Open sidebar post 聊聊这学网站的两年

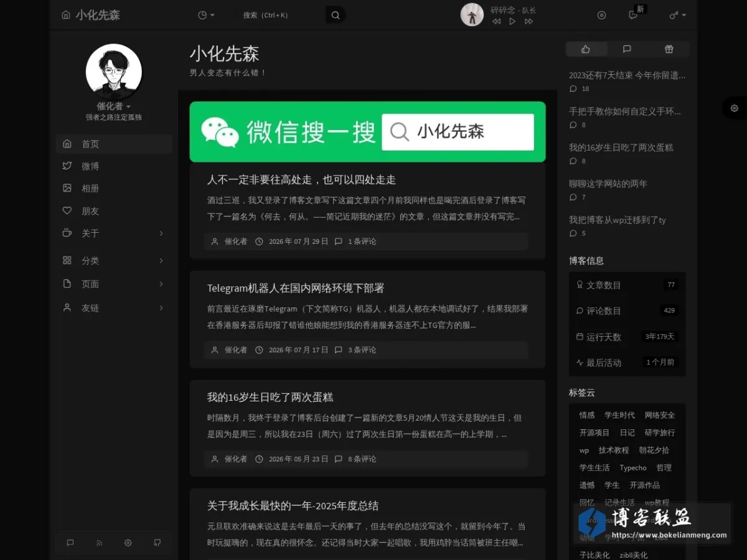coord(608,184)
